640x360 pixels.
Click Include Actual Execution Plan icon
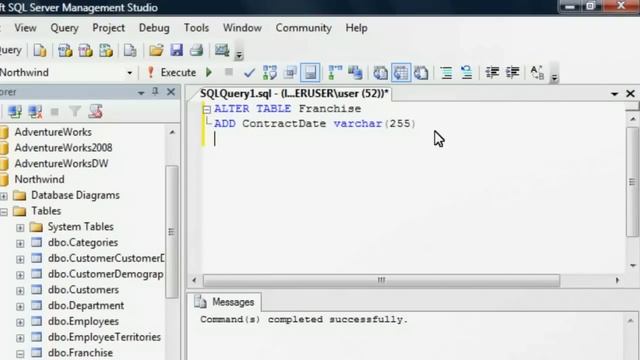pos(335,73)
